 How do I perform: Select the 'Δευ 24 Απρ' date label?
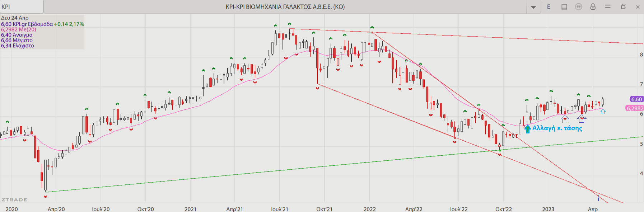point(15,18)
